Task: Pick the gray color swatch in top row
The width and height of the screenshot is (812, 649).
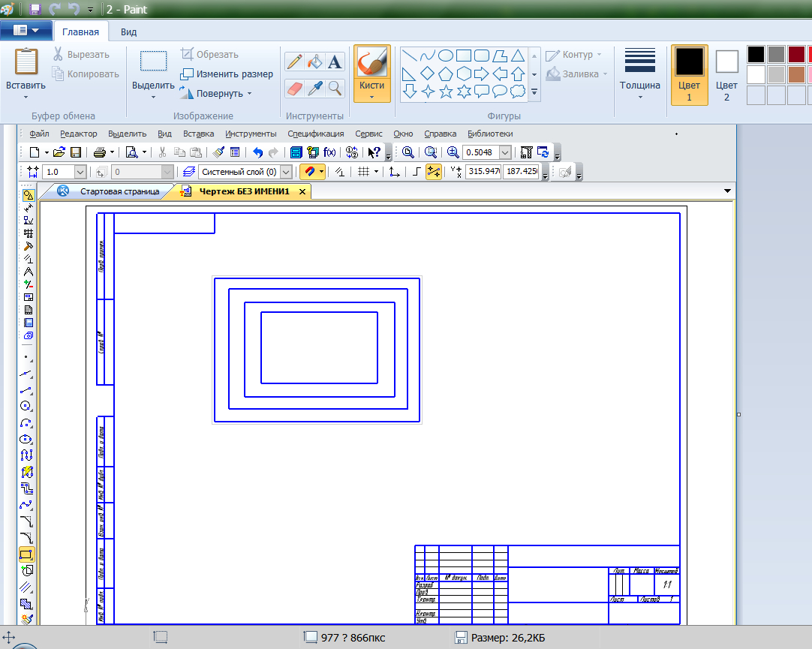Action: tap(776, 54)
